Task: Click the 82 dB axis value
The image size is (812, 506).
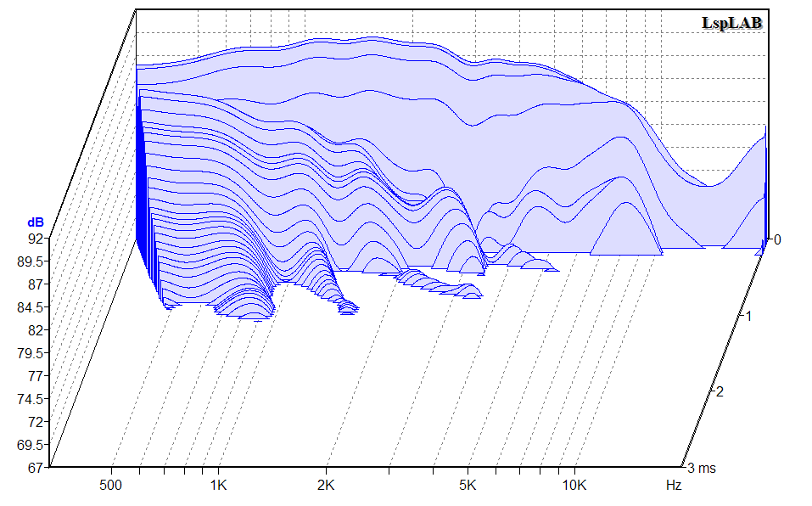Action: tap(36, 330)
